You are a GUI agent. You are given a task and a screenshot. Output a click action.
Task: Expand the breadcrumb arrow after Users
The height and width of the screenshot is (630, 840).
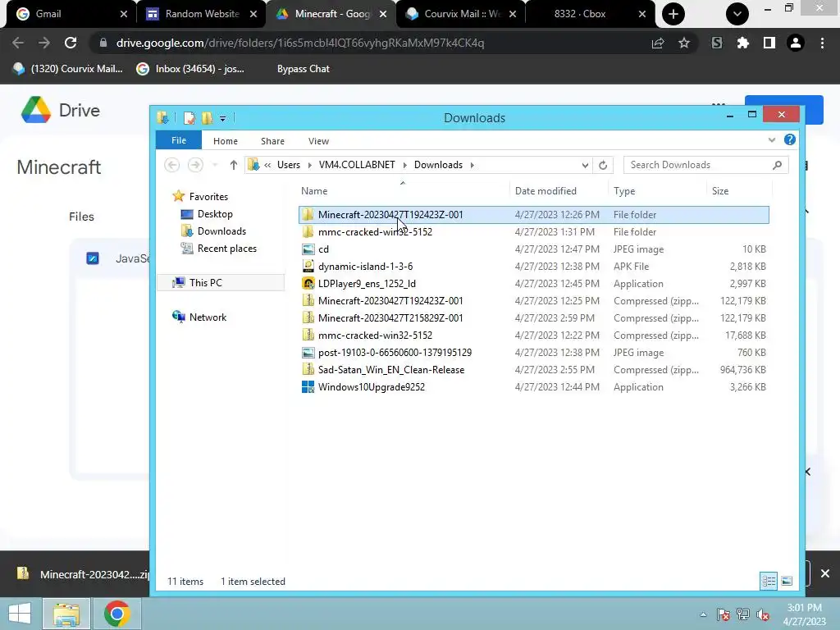(309, 165)
